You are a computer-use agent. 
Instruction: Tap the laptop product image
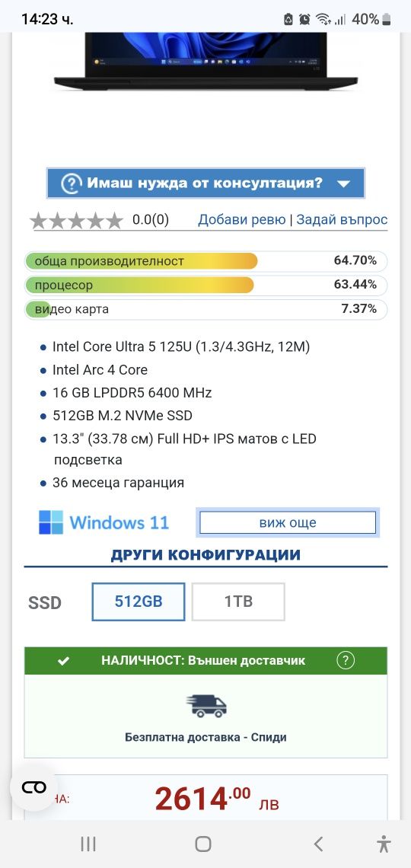tap(205, 61)
